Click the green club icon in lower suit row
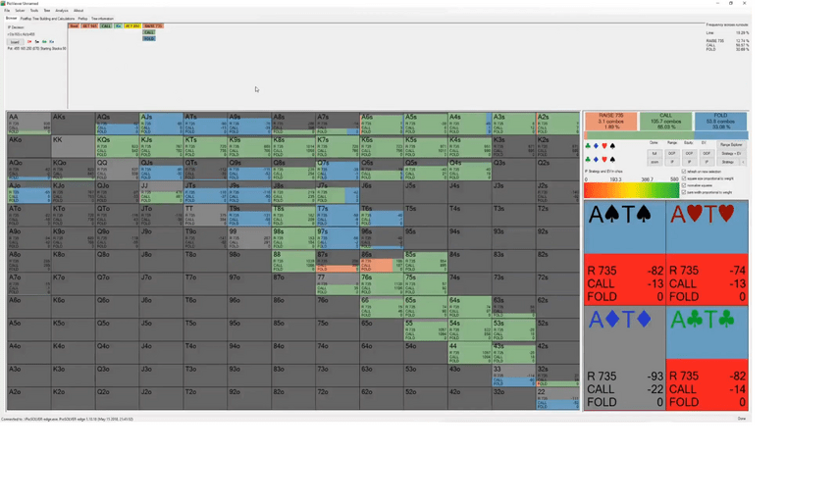Image resolution: width=838 pixels, height=504 pixels. (588, 159)
